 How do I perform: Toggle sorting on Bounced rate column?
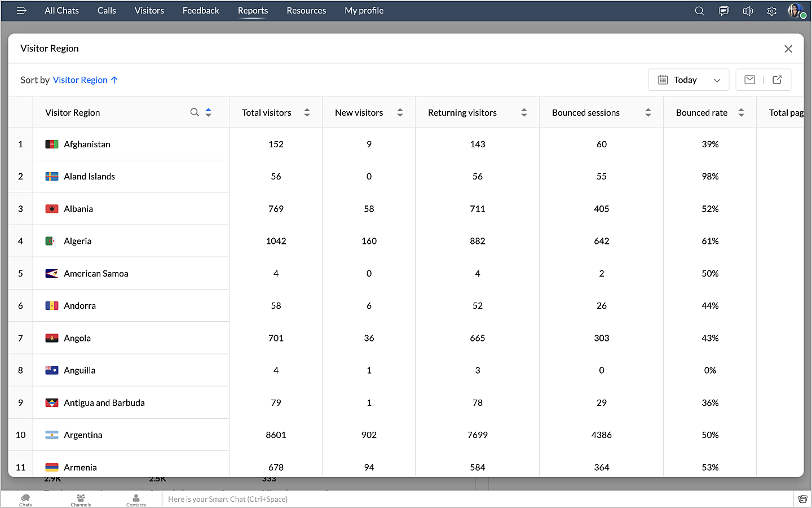click(x=741, y=112)
